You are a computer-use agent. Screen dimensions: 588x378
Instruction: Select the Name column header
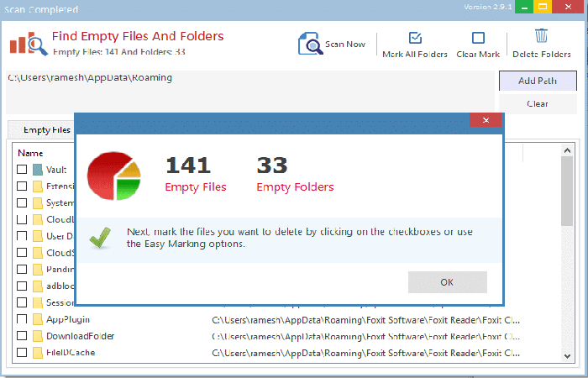[x=30, y=153]
